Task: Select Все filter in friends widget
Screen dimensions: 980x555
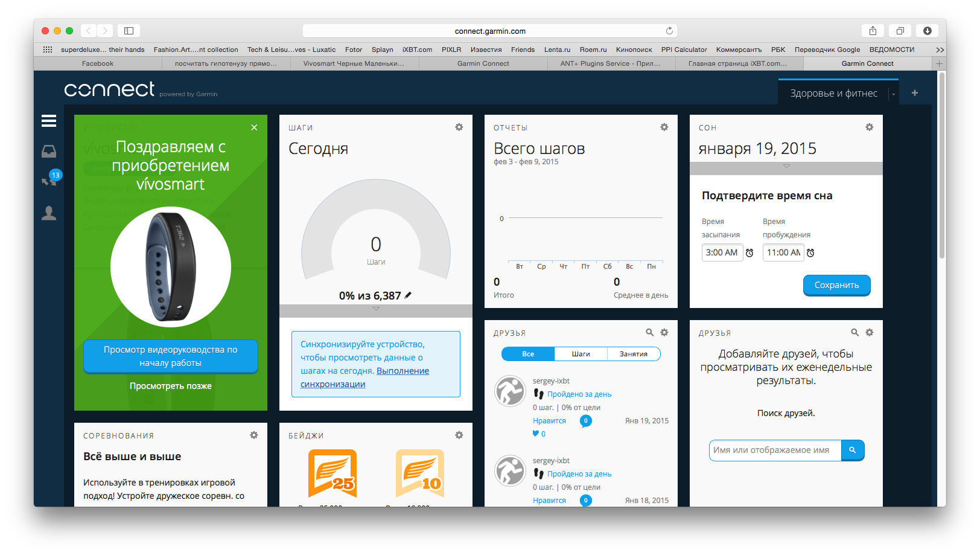Action: pos(528,354)
